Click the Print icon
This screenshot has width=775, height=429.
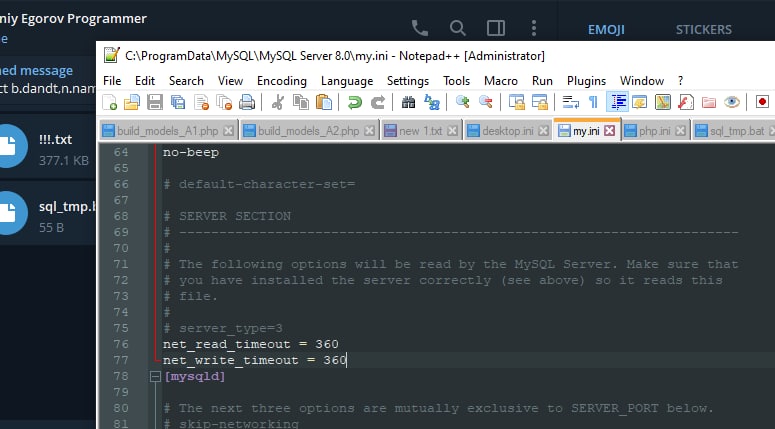[247, 102]
